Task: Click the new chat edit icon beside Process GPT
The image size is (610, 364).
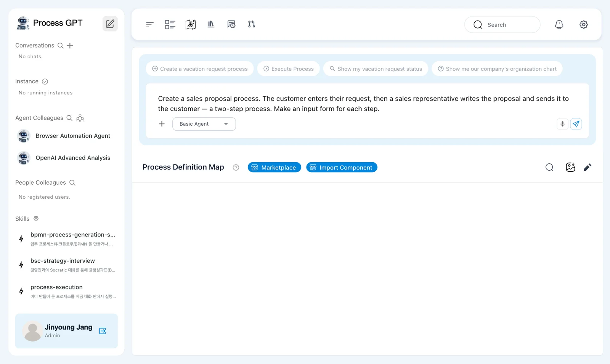Action: tap(110, 24)
